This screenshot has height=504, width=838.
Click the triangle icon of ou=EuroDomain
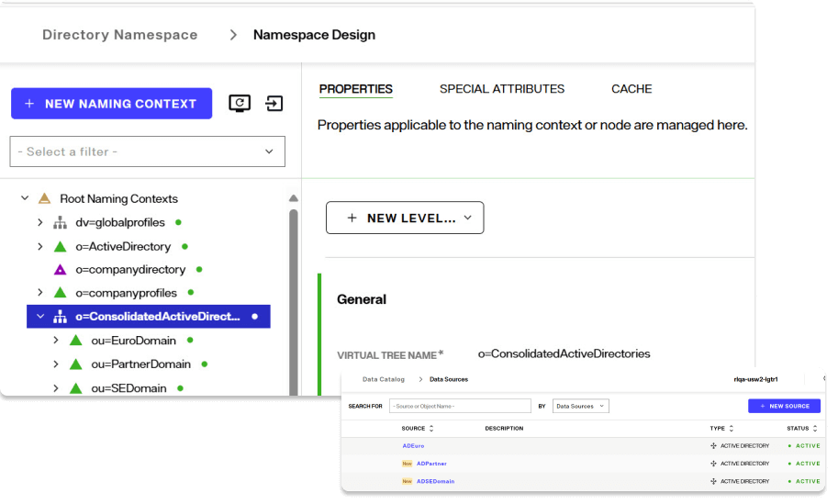(x=76, y=340)
